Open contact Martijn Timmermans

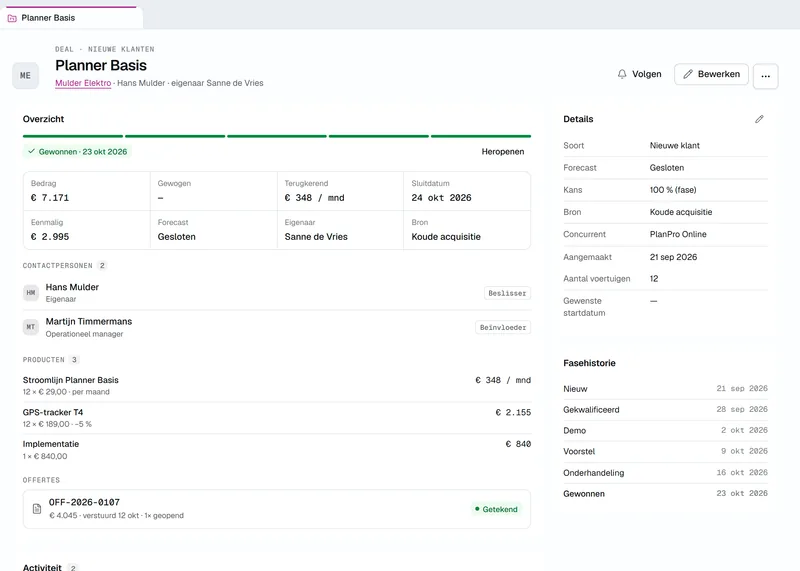[x=89, y=321]
